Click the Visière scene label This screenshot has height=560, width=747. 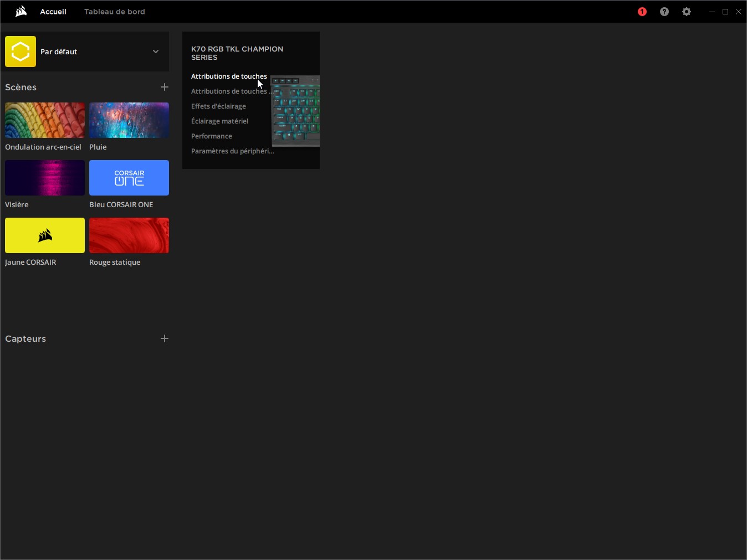(17, 204)
